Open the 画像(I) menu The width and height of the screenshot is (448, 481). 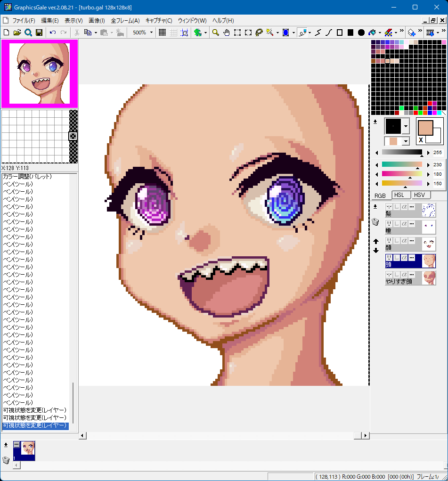coord(97,21)
